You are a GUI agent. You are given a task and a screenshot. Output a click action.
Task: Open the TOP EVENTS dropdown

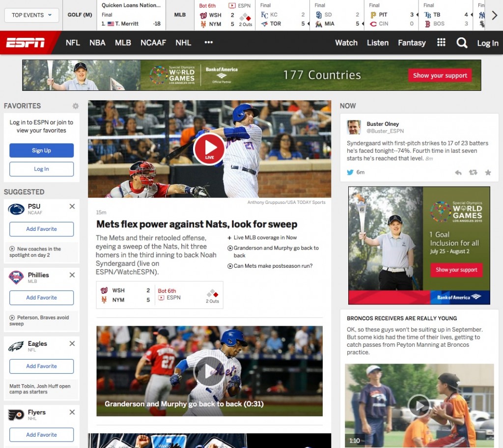click(31, 15)
